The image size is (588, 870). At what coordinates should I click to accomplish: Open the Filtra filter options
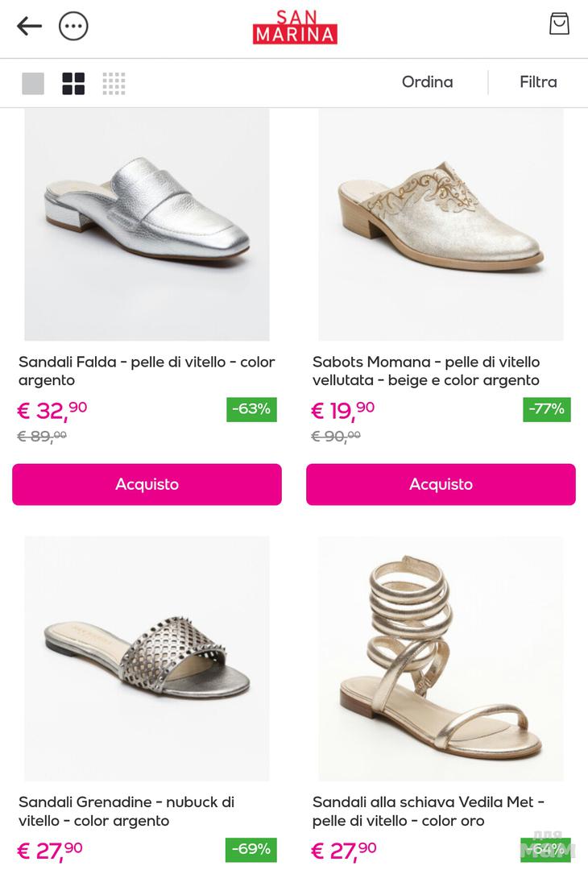point(538,82)
